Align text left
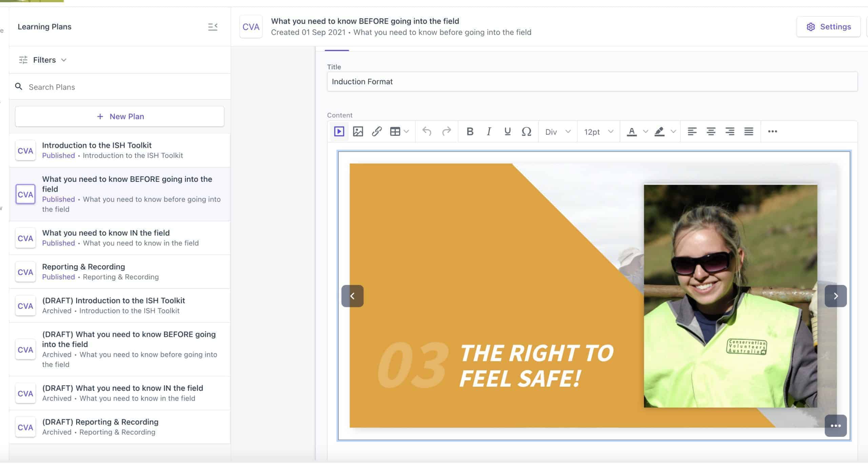Screen dimensions: 868x464 [692, 132]
